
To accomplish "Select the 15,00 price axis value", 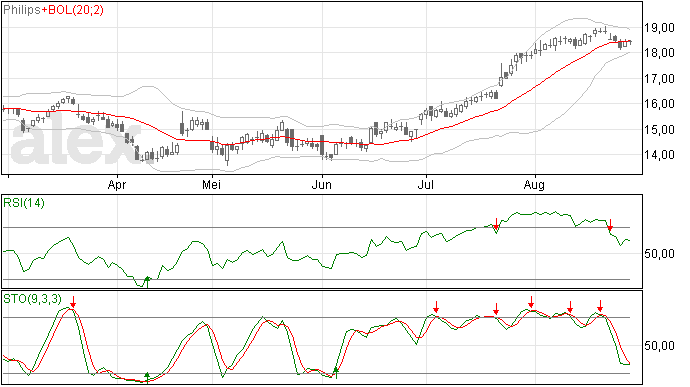I will (659, 129).
